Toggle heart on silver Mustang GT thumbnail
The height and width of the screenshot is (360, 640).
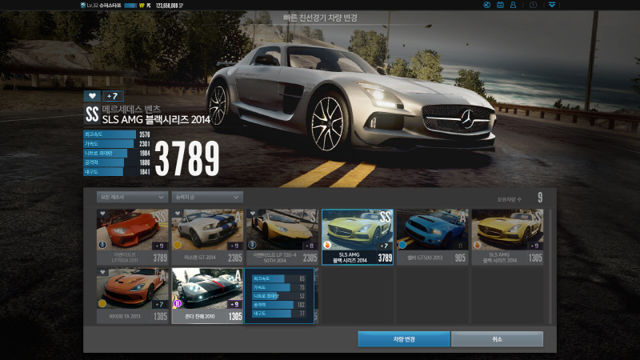[178, 213]
